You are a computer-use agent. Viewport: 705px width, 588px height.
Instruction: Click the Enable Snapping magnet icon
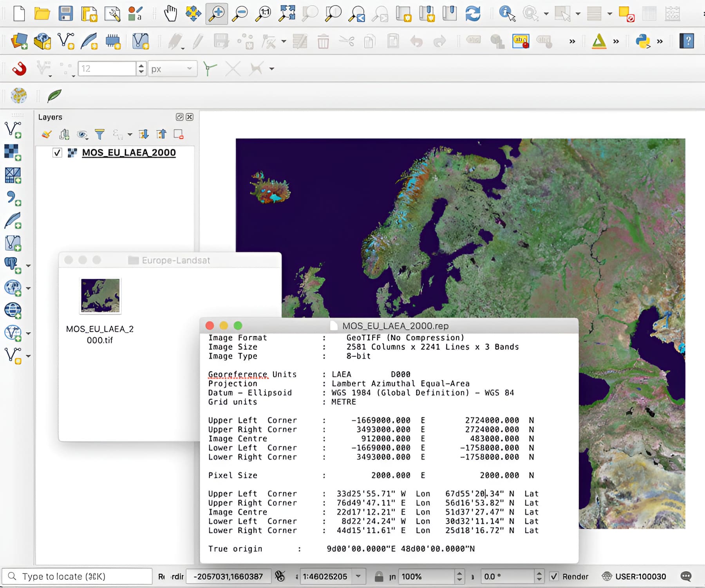click(x=19, y=69)
